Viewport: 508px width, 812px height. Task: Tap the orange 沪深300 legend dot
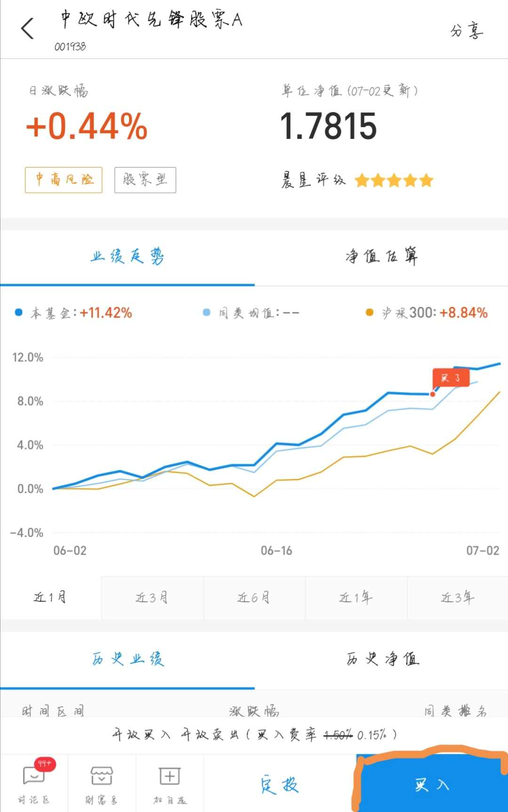click(x=370, y=312)
